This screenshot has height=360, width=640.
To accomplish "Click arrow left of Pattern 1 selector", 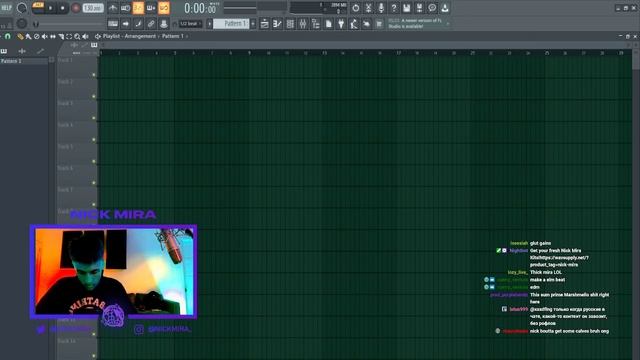I will point(209,24).
